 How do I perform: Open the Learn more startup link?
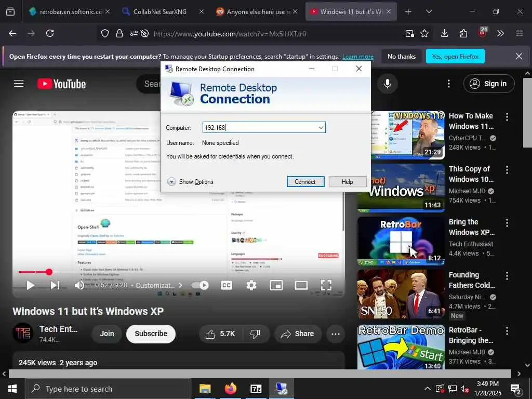[357, 57]
